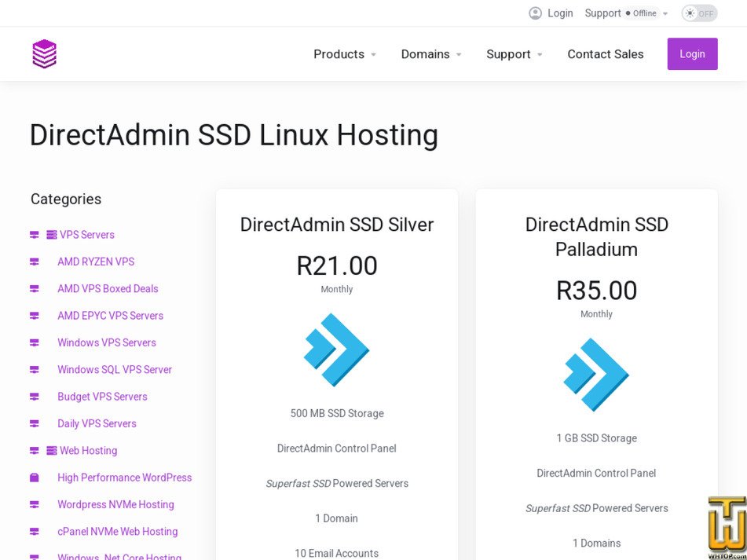Click the DirectAdmin logo in Palladium plan
Image resolution: width=747 pixels, height=560 pixels.
596,375
